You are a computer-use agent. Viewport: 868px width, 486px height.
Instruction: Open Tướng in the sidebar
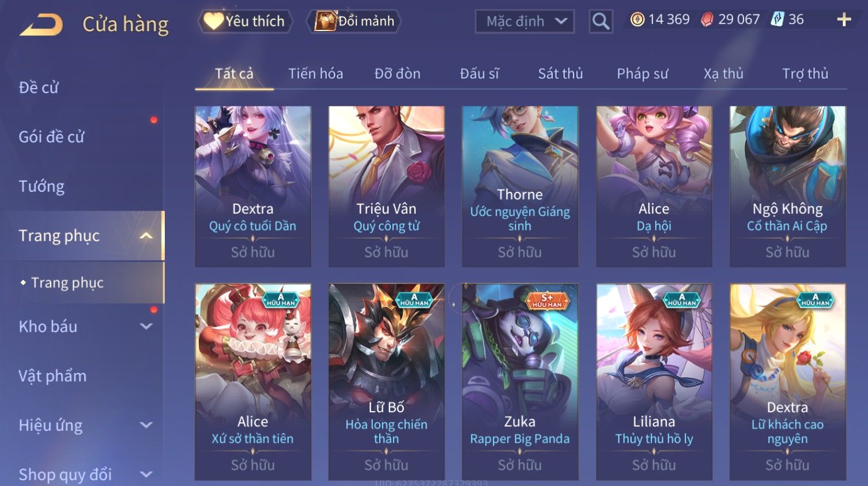coord(41,187)
